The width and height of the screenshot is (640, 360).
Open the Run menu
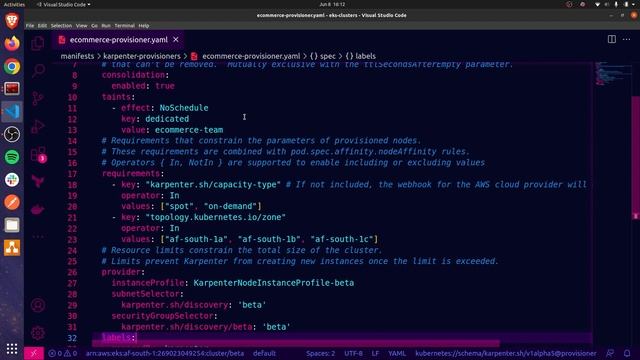coord(106,26)
